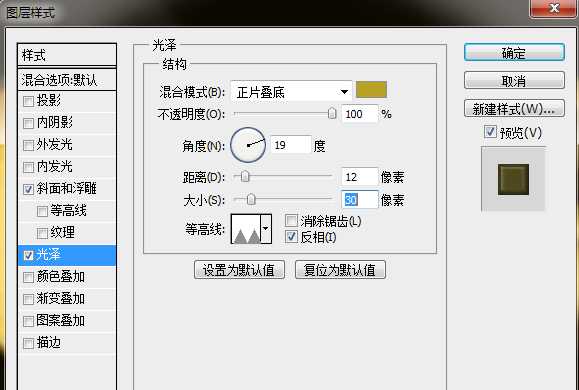Click the opacity value field showing 100
This screenshot has width=579, height=390.
click(x=360, y=114)
